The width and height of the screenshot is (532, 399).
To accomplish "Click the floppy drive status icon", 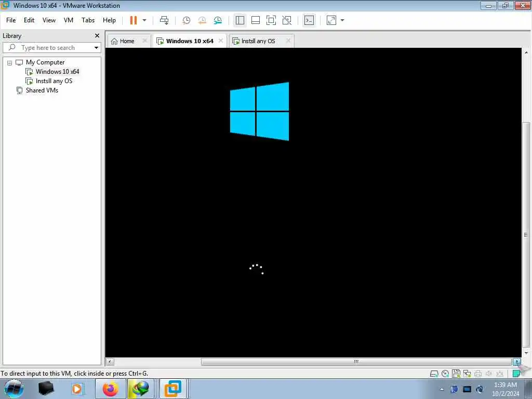I will pyautogui.click(x=456, y=374).
